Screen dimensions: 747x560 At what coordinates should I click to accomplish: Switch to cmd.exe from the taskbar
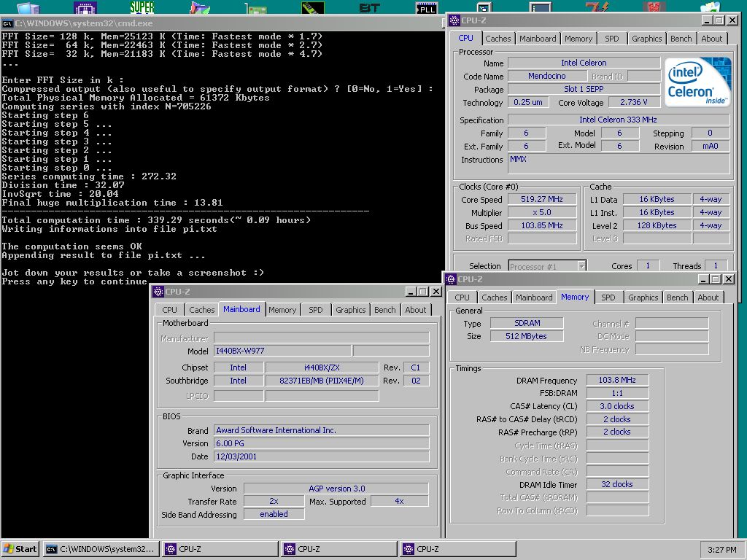101,549
